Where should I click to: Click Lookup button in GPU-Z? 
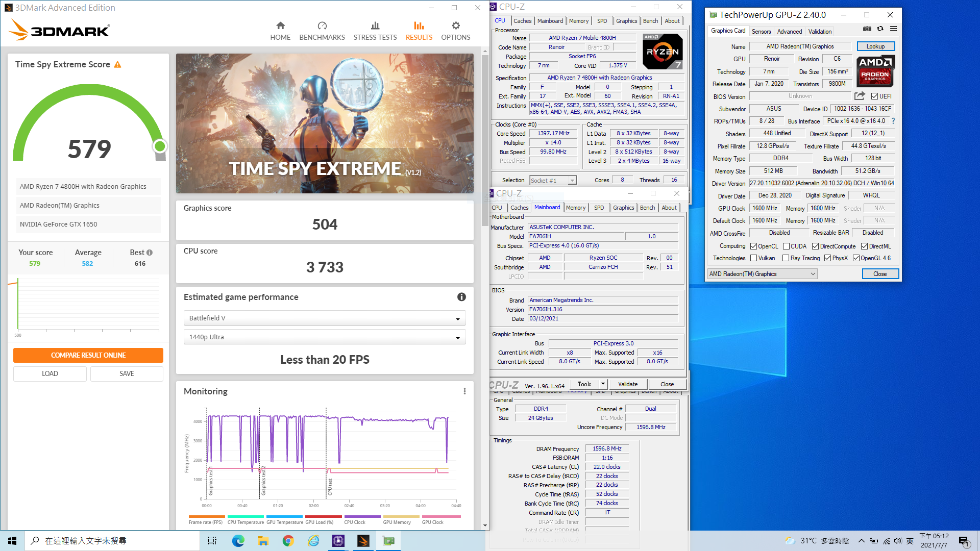875,46
